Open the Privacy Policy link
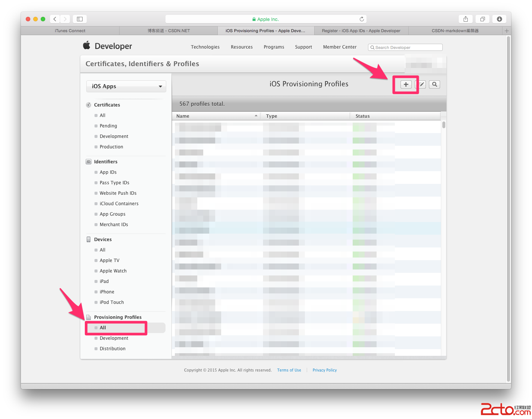The width and height of the screenshot is (532, 419). pos(325,370)
